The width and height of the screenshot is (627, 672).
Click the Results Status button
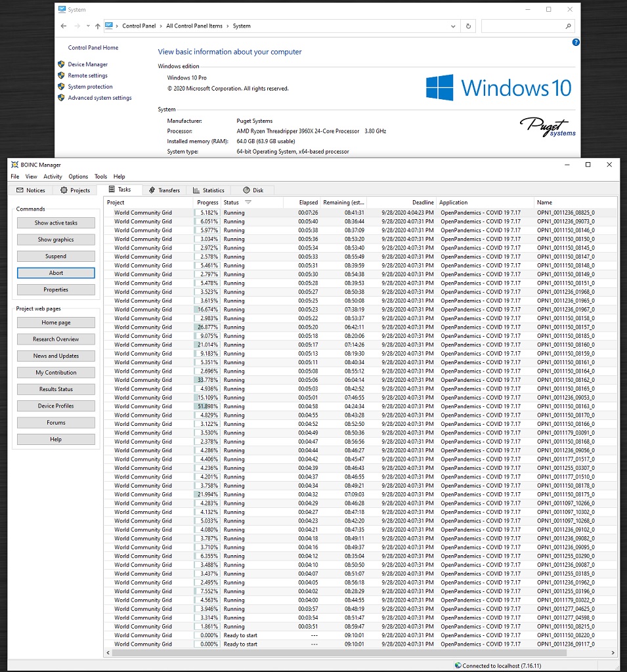[56, 389]
